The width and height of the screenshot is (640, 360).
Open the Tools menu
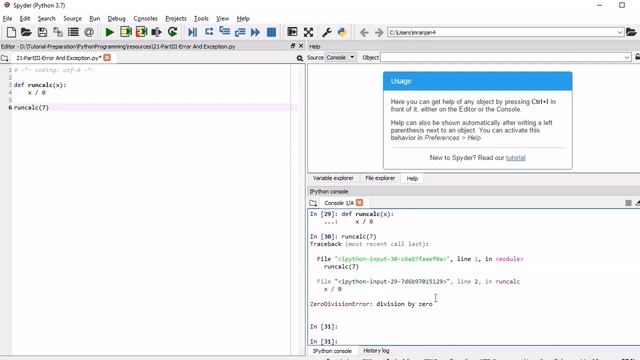tap(201, 18)
